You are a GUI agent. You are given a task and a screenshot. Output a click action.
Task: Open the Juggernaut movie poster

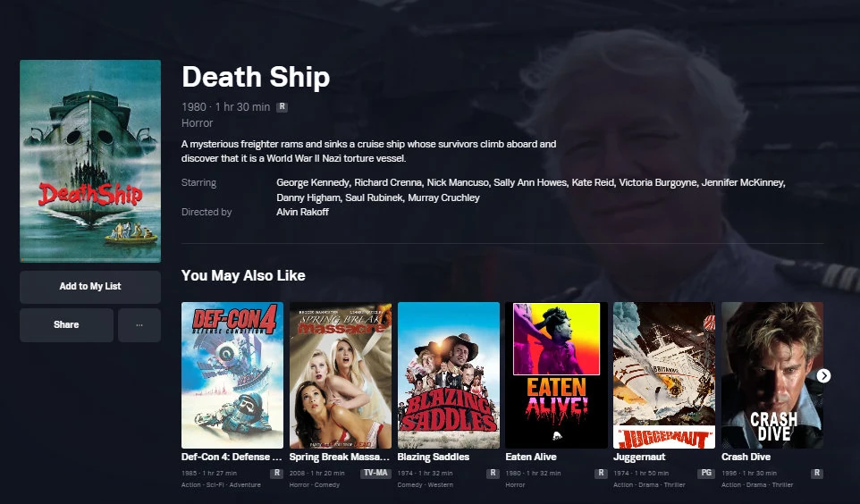click(x=664, y=375)
